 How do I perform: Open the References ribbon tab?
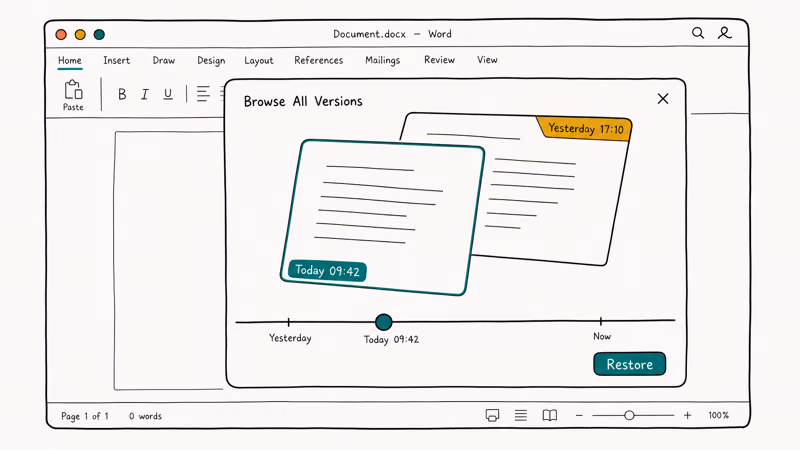coord(318,60)
